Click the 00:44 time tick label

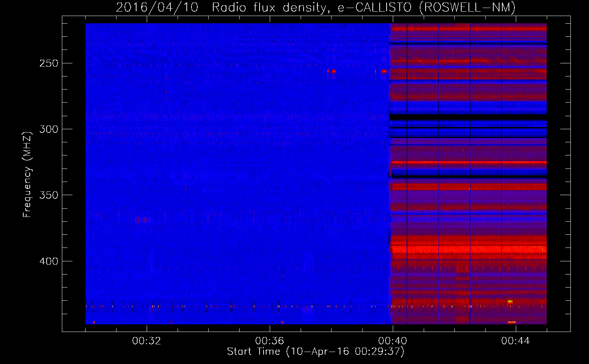point(516,341)
